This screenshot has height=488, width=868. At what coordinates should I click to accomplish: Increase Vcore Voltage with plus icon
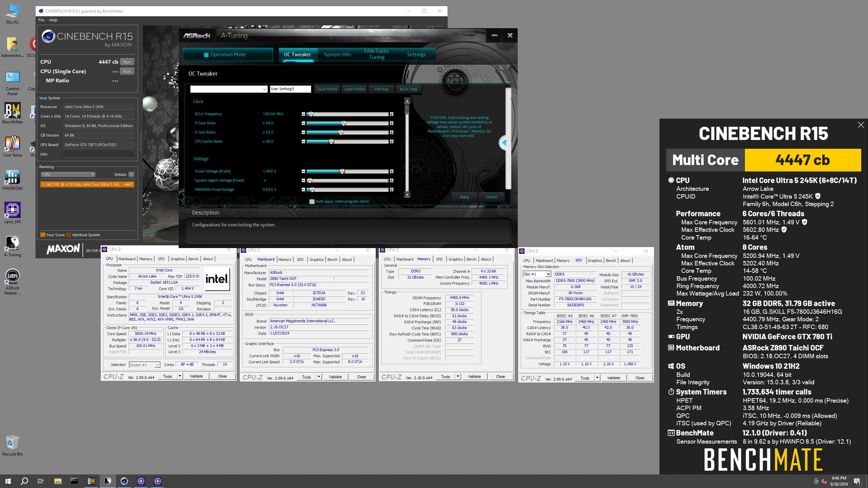pos(392,171)
